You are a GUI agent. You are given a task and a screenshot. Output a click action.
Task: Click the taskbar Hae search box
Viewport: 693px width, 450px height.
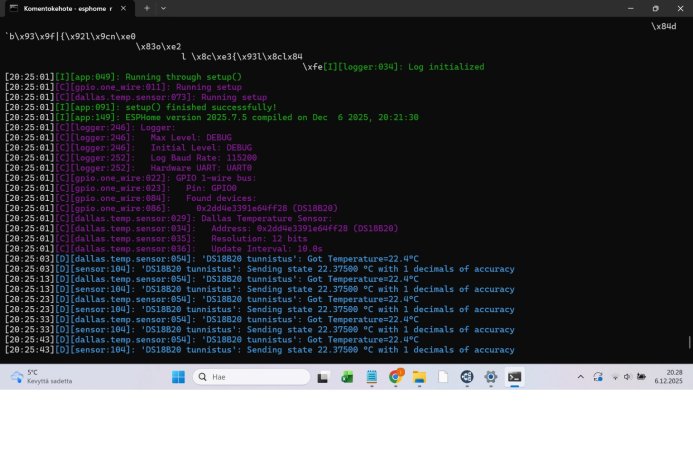250,377
